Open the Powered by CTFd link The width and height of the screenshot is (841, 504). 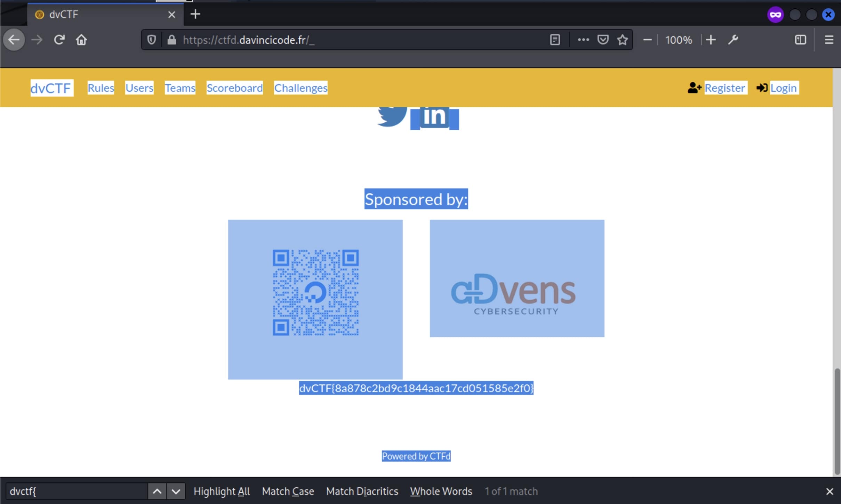tap(416, 456)
